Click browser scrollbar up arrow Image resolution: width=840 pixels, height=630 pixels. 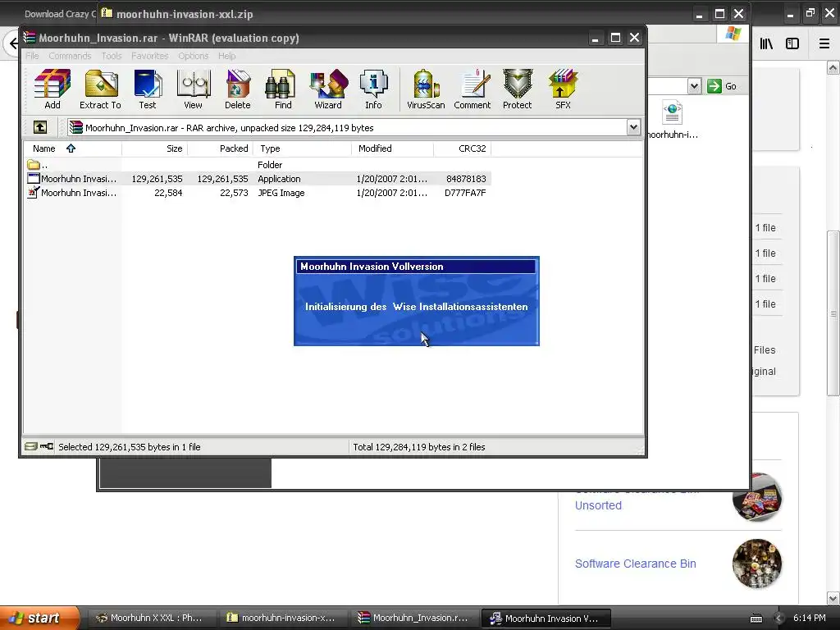(833, 67)
